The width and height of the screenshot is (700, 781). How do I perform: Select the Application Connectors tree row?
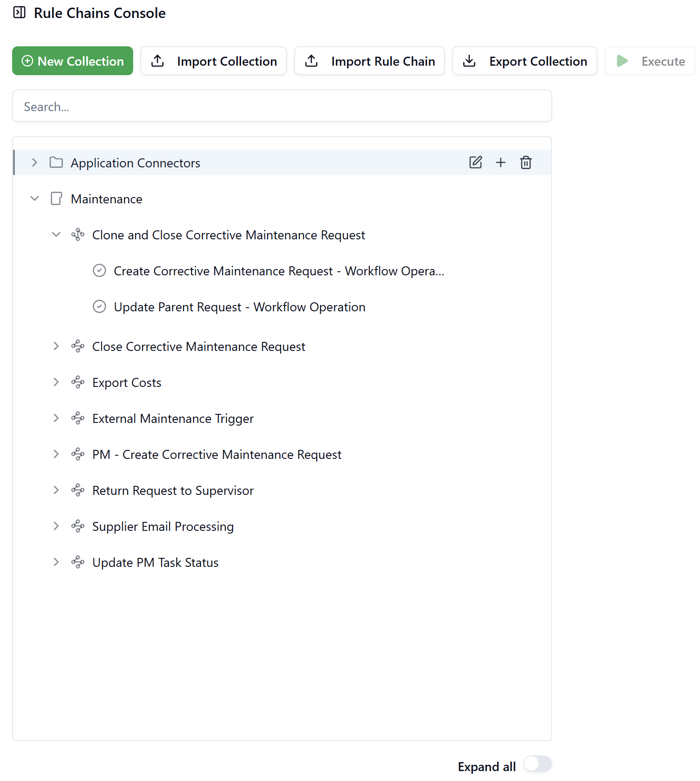[283, 162]
